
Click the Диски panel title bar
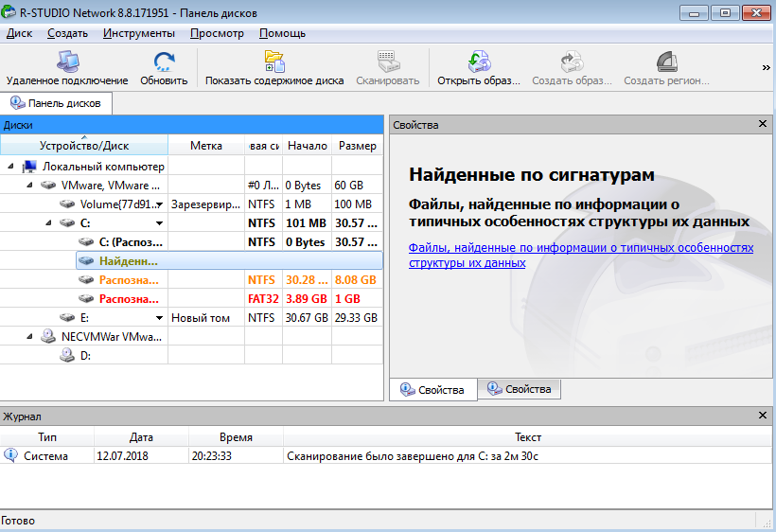click(191, 125)
